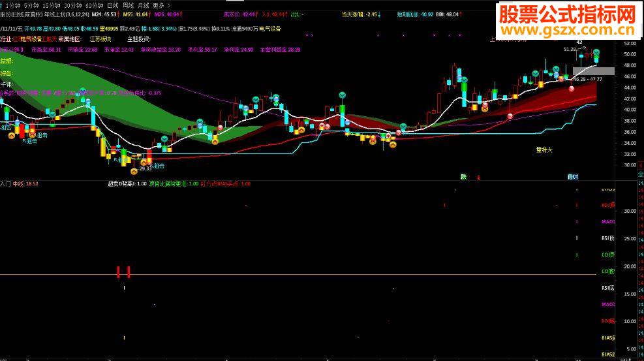
Task: Click the RSI顶 legend label
Action: 608,238
